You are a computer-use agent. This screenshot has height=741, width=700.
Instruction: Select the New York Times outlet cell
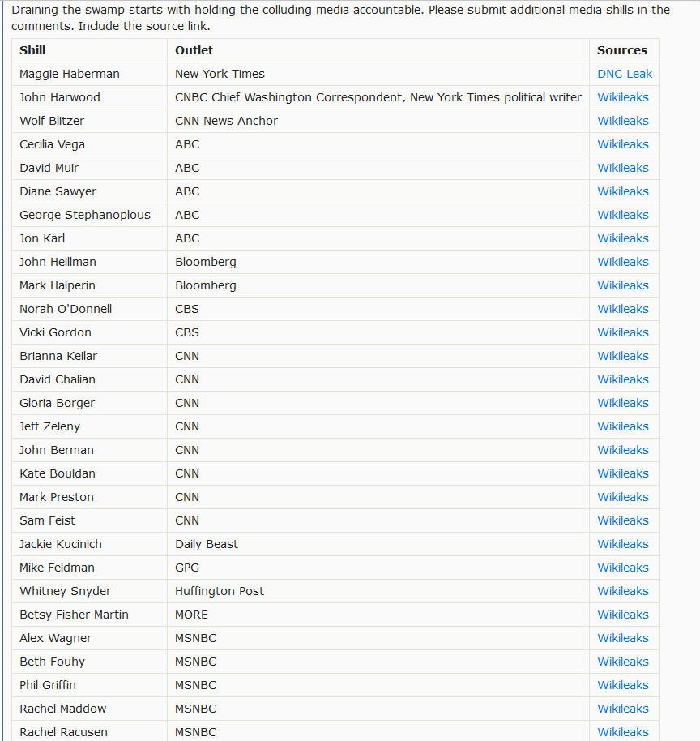(x=220, y=74)
